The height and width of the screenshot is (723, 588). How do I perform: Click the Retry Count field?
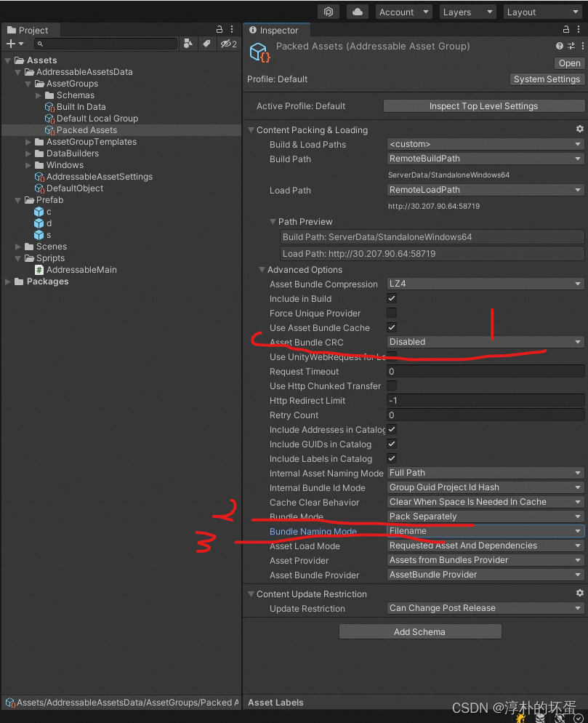pos(486,415)
